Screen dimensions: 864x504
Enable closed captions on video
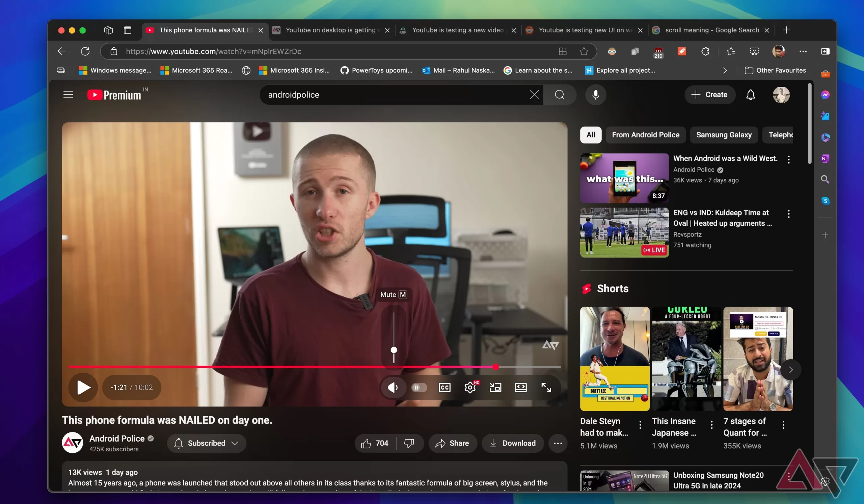444,388
